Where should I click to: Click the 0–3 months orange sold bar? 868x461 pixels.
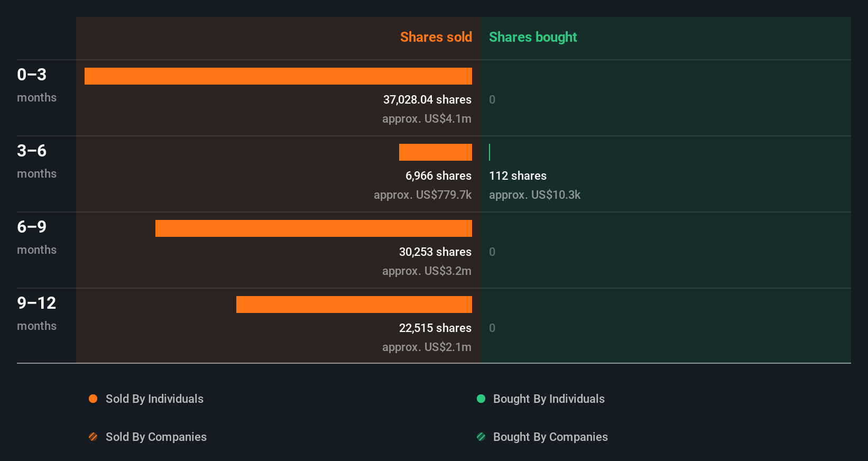point(278,76)
